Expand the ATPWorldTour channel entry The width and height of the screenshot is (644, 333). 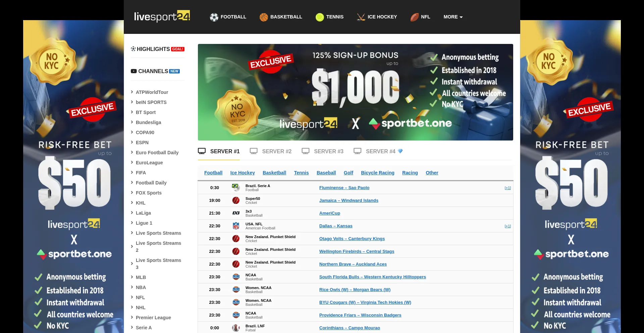[132, 92]
